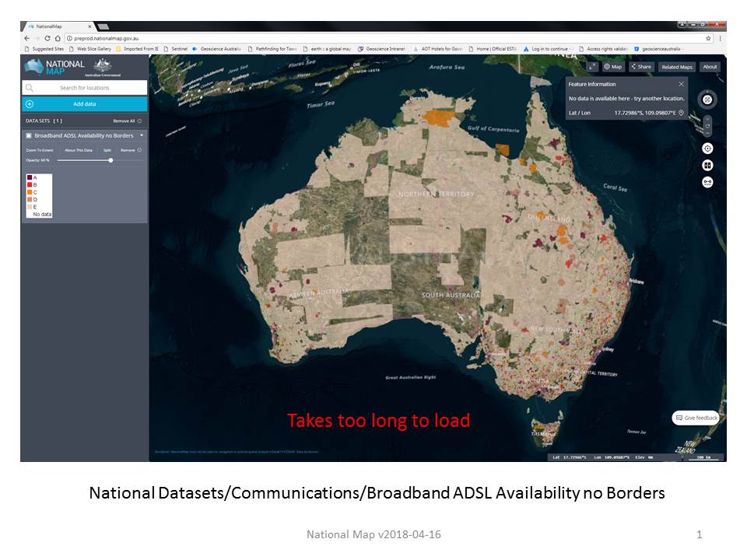Zoom in with the plus button
This screenshot has width=747, height=560.
click(707, 119)
